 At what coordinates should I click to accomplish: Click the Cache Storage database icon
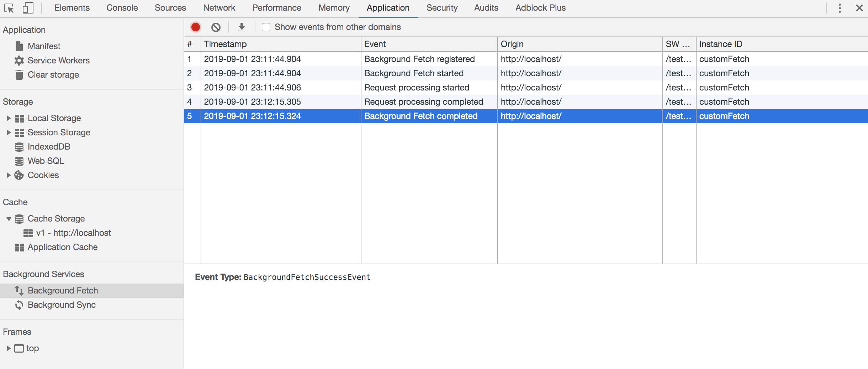[x=19, y=219]
